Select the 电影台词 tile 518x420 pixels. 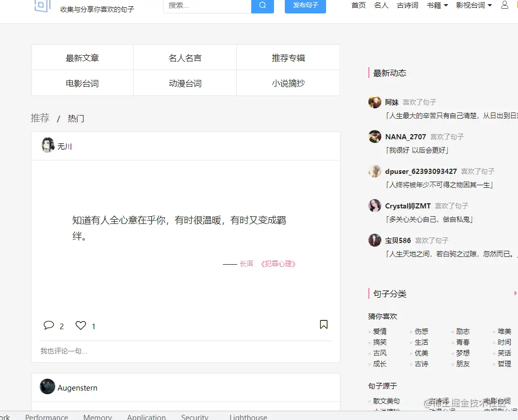[82, 83]
